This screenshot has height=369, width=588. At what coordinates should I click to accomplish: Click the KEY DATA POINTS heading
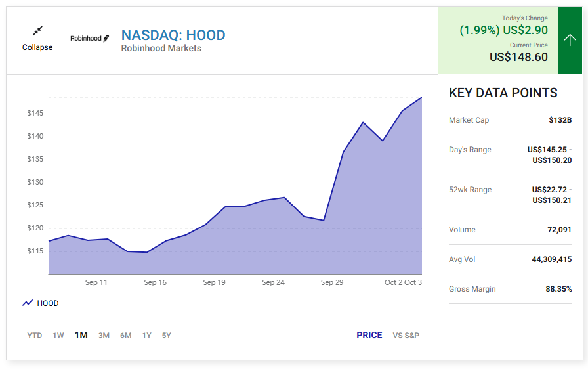(503, 93)
